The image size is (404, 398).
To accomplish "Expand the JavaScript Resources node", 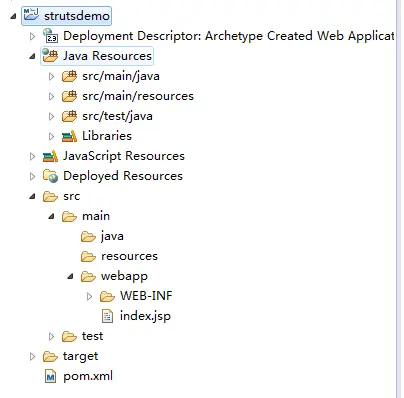I will tap(32, 156).
